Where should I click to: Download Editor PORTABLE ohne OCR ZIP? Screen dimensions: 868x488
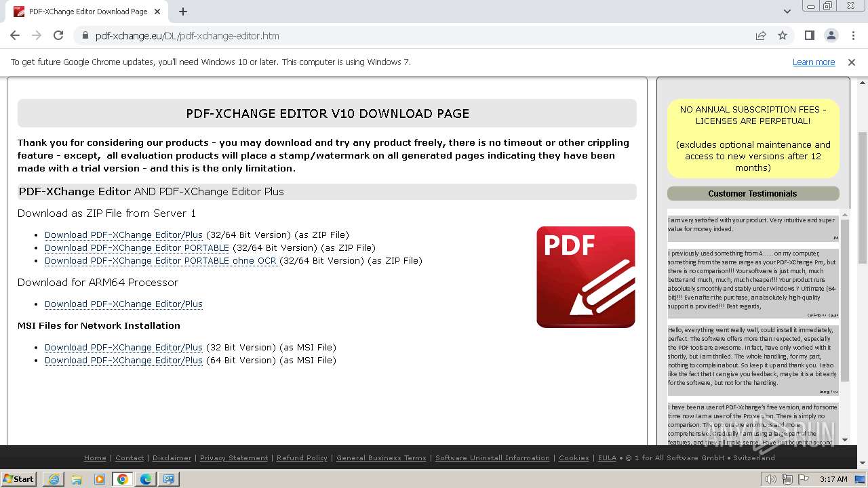[x=162, y=260]
